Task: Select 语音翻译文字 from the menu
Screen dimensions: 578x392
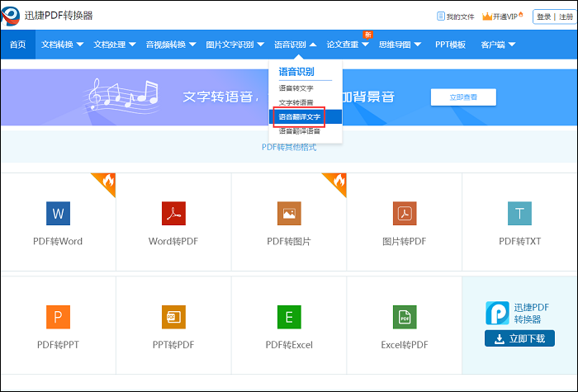Action: pos(300,116)
